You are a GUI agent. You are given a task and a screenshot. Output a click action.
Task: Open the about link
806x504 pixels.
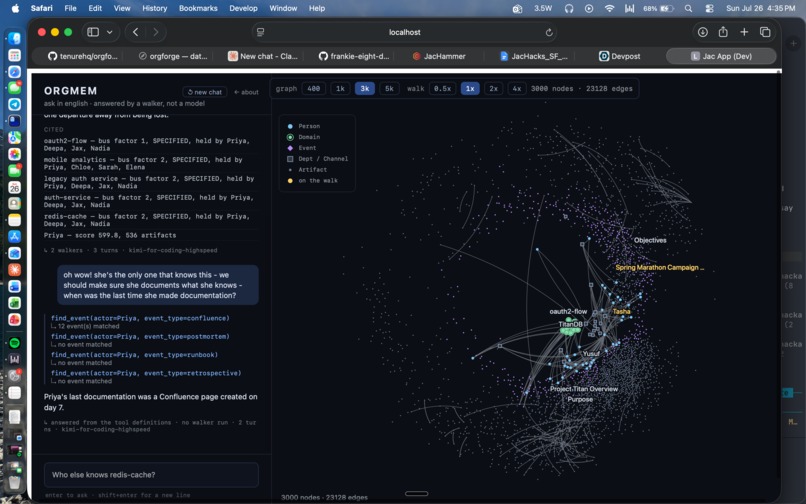[246, 92]
